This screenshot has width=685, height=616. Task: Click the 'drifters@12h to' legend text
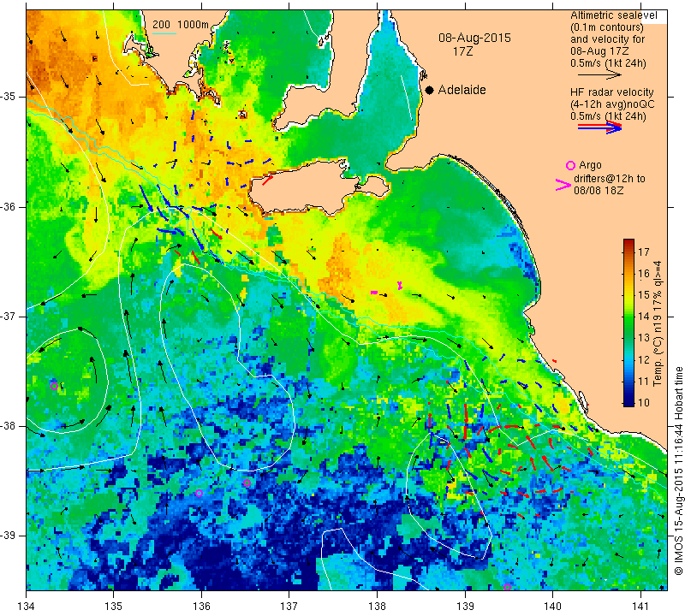[x=609, y=179]
